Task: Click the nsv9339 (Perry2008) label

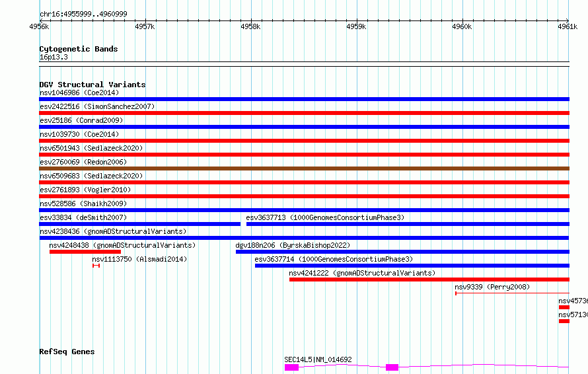Action: coord(492,287)
